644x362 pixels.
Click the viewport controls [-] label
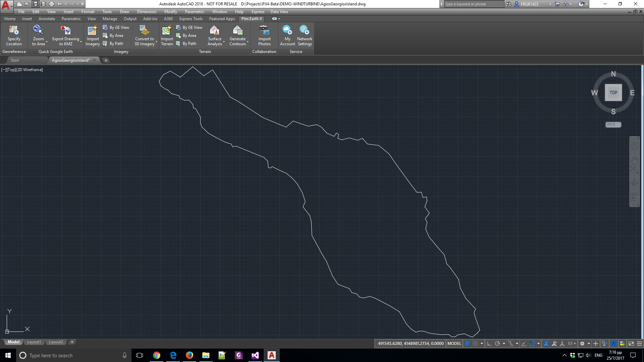pyautogui.click(x=4, y=70)
